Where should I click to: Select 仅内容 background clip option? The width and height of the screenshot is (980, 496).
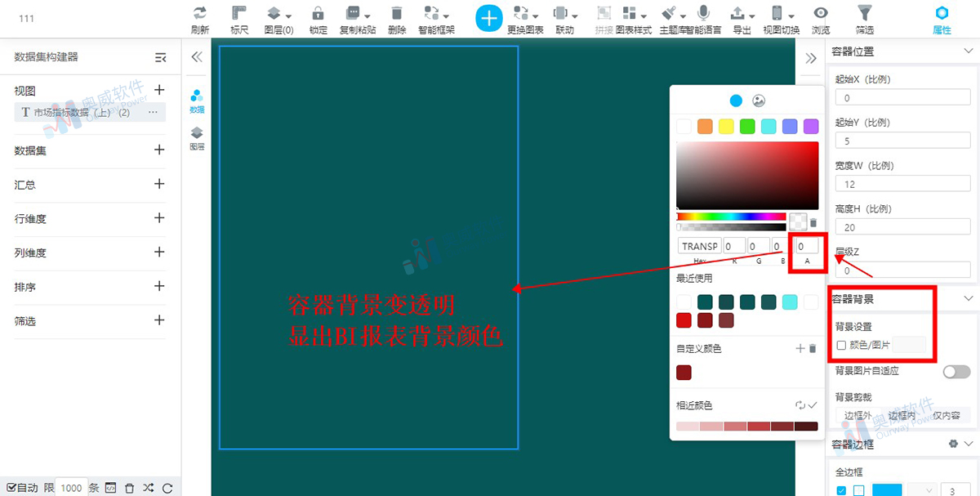pos(947,416)
